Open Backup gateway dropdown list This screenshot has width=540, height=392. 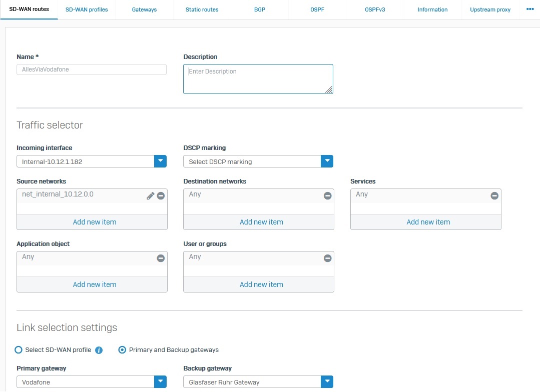[326, 381]
